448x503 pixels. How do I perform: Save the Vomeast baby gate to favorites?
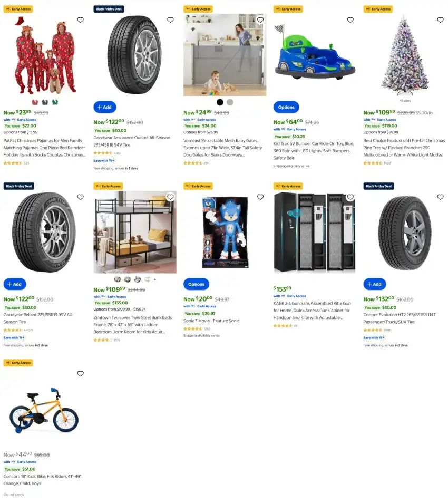(260, 20)
